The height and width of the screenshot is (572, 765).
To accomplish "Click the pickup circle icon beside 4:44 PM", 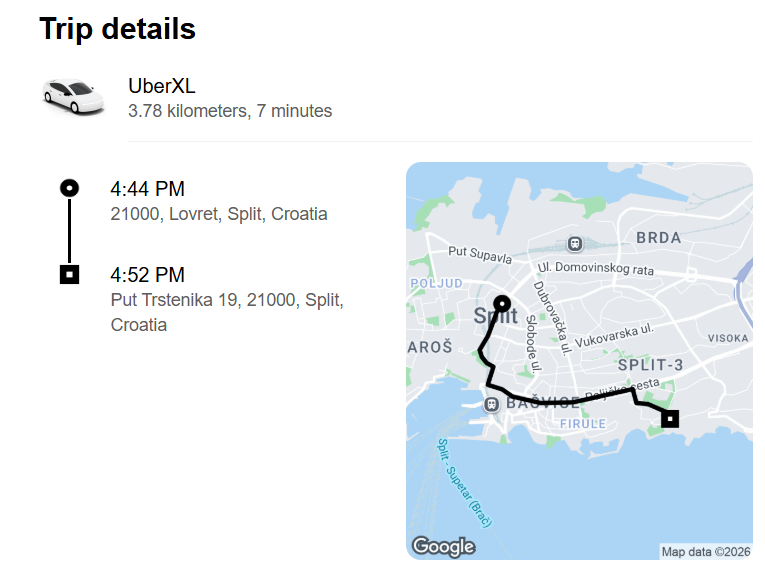I will (69, 187).
